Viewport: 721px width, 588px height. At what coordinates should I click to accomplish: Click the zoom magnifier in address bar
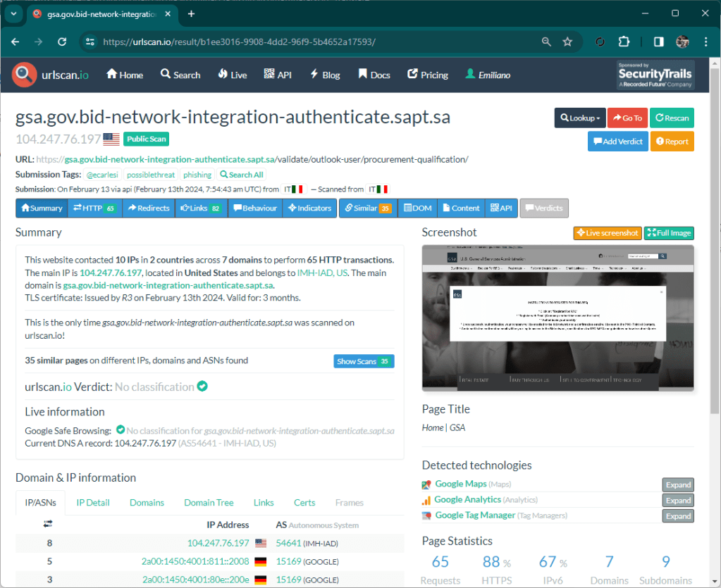[x=546, y=42]
